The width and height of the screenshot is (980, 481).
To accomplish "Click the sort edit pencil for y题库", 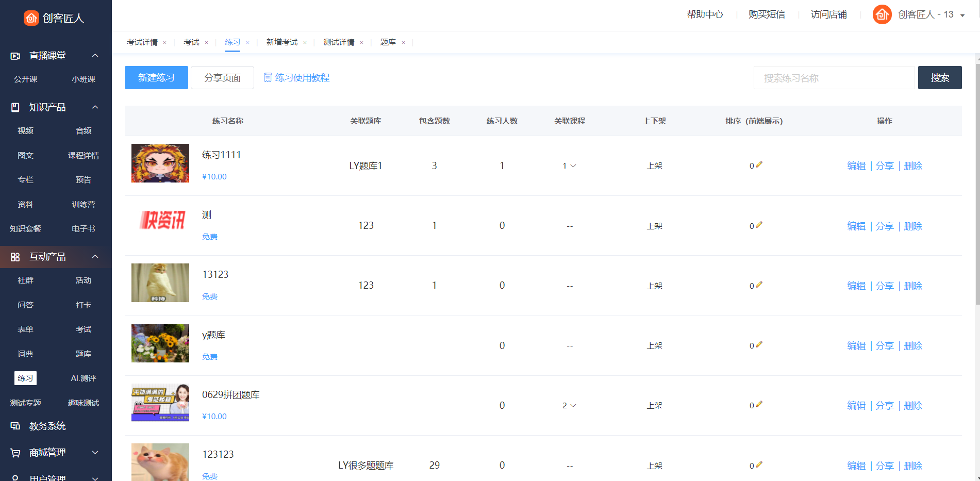I will [759, 345].
